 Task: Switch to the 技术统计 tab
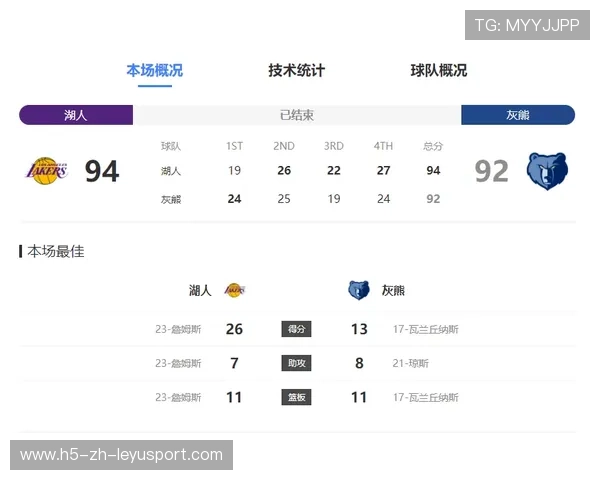pos(297,70)
